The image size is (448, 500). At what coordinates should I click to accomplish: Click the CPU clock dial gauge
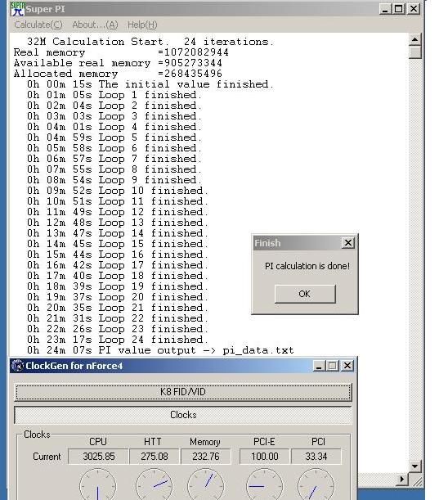point(98,484)
